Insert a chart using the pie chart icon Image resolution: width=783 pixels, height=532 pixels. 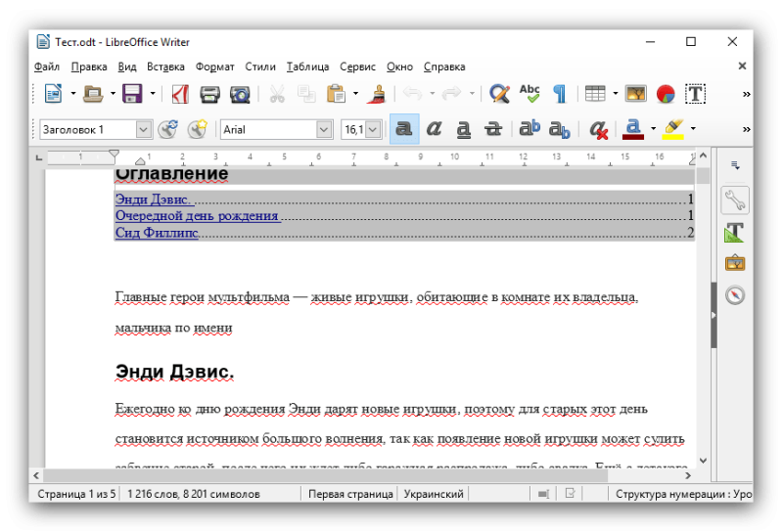(x=666, y=94)
